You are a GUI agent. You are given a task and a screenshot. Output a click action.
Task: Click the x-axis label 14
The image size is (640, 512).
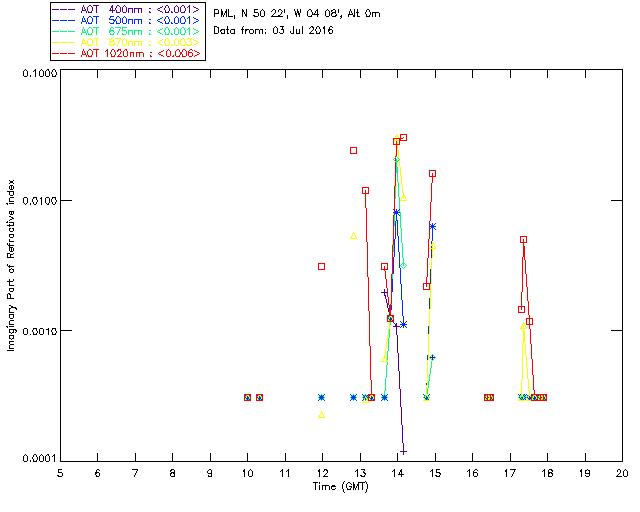tap(398, 473)
